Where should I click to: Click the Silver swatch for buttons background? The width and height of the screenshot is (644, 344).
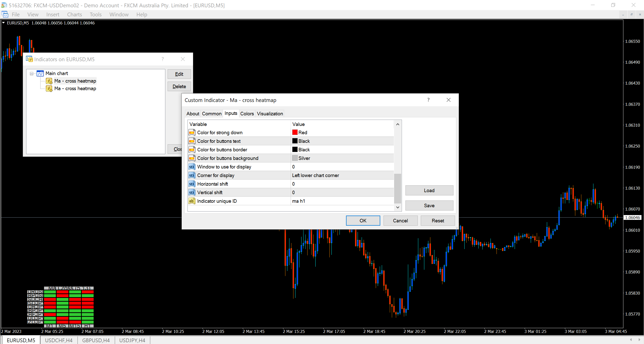(x=295, y=158)
